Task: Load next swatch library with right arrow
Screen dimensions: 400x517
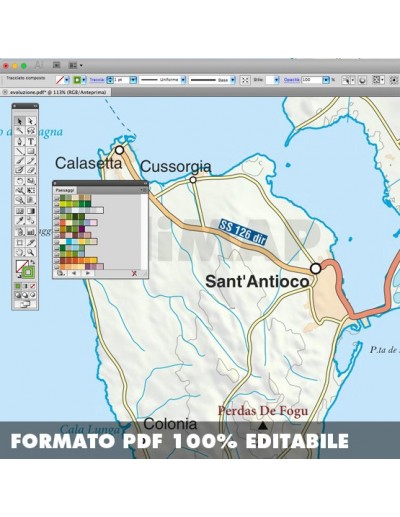Action: coord(88,273)
